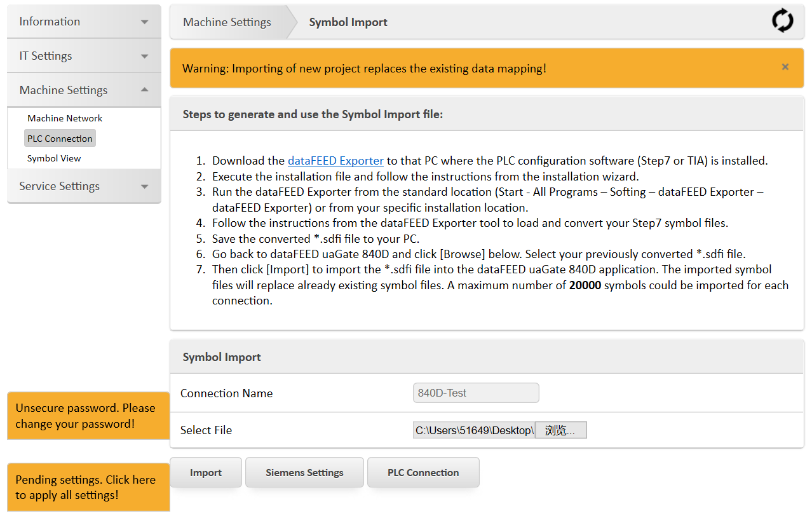Select PLC Connection in the sidebar
The width and height of the screenshot is (812, 518).
pos(60,139)
